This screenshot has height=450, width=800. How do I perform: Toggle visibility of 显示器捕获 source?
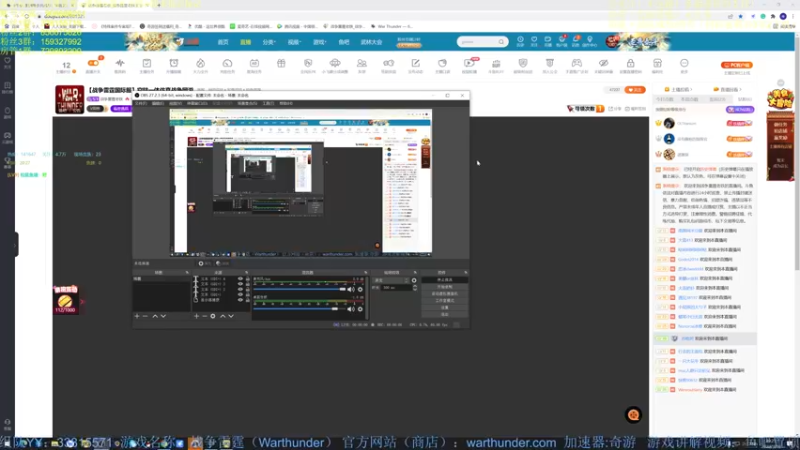(x=240, y=300)
